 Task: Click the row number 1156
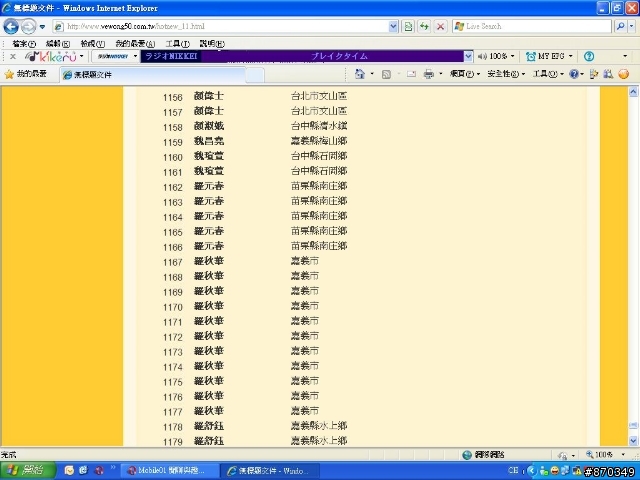[x=173, y=98]
